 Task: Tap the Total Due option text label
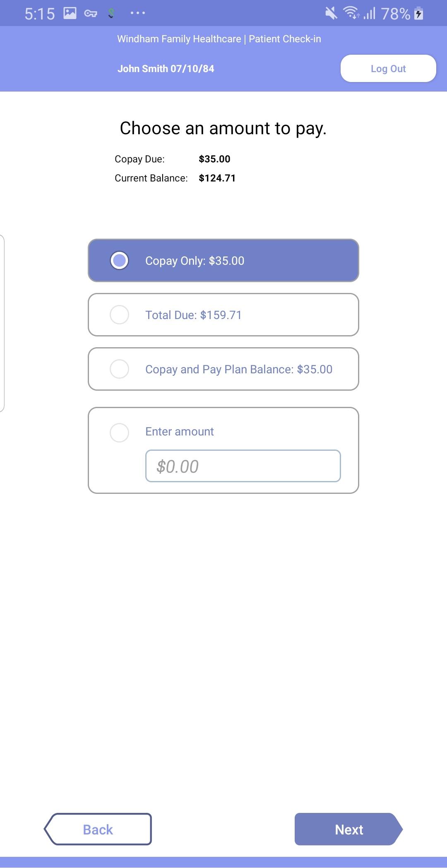point(193,315)
